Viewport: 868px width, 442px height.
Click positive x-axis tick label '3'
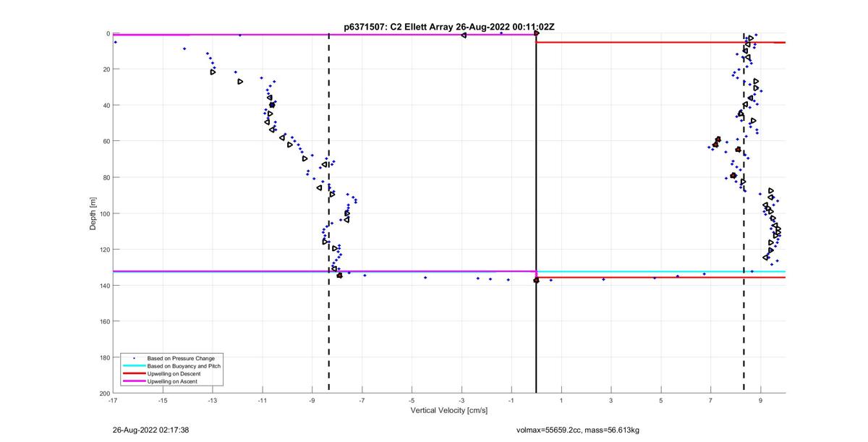pos(611,400)
